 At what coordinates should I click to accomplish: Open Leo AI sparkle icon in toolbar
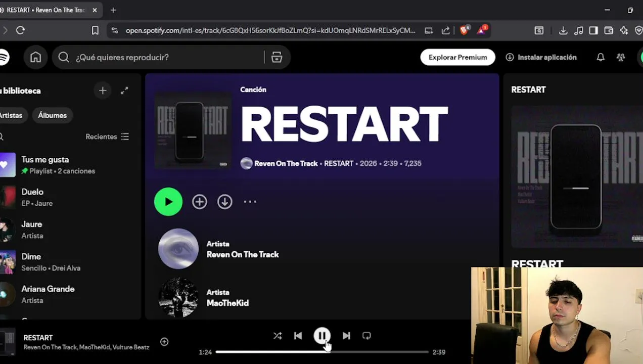pyautogui.click(x=624, y=30)
